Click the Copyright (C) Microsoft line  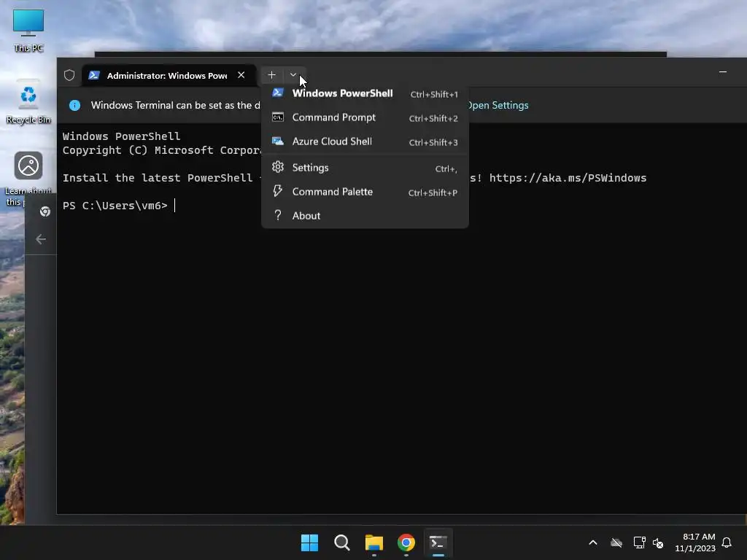pyautogui.click(x=162, y=150)
